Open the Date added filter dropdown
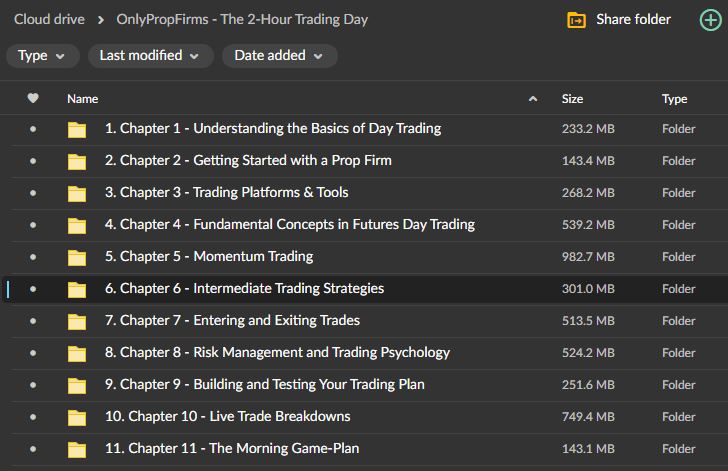 tap(279, 56)
